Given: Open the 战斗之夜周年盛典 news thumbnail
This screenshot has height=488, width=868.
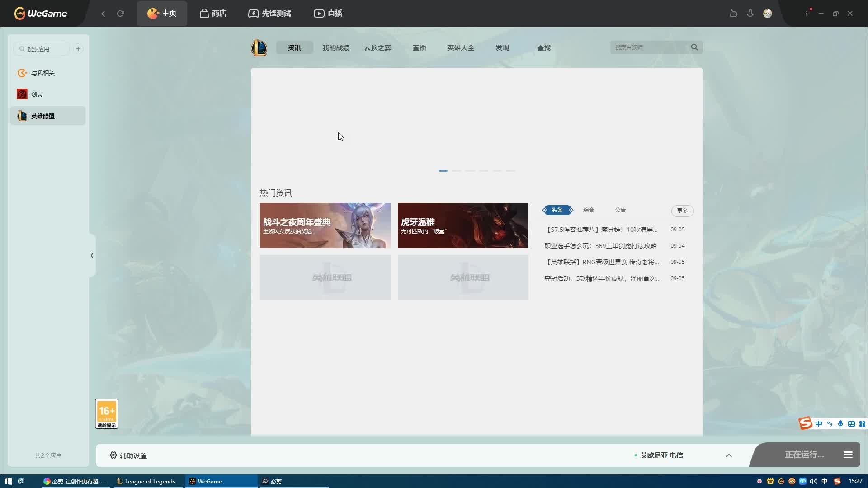Looking at the screenshot, I should pos(325,225).
